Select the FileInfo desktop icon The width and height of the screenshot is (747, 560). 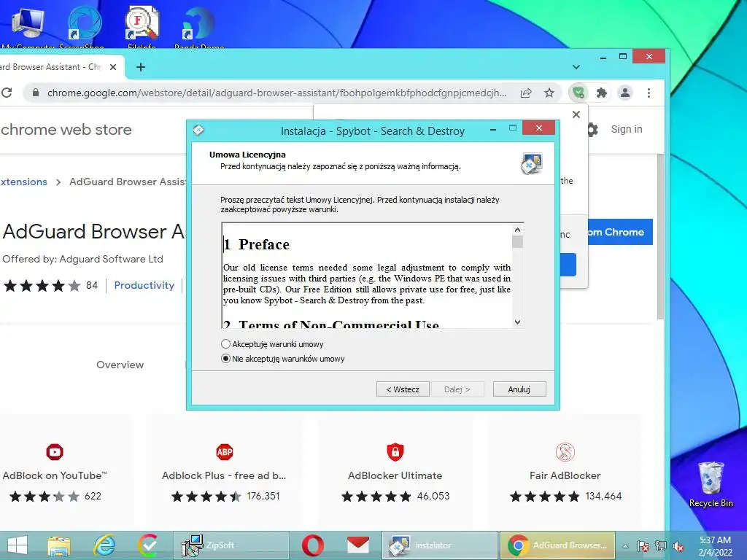pyautogui.click(x=142, y=26)
